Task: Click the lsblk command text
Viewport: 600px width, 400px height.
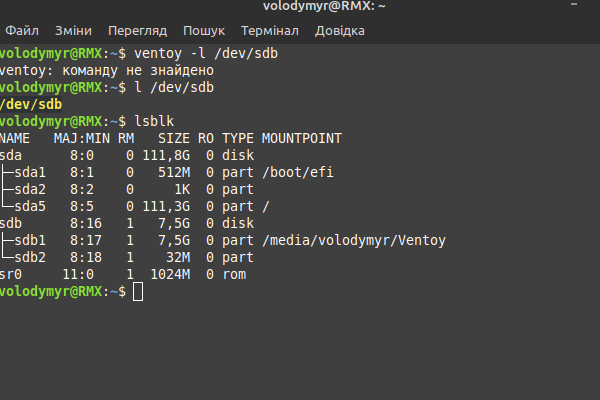Action: coord(154,121)
